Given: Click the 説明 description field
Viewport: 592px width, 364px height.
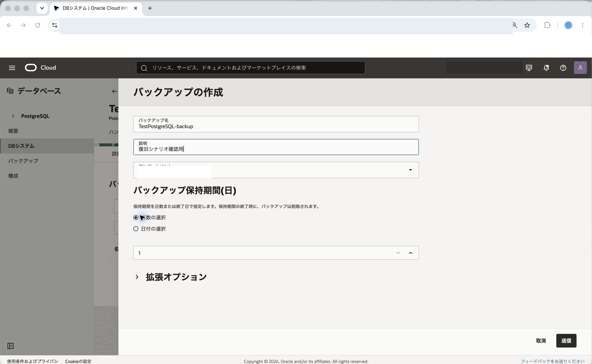Looking at the screenshot, I should coord(276,147).
